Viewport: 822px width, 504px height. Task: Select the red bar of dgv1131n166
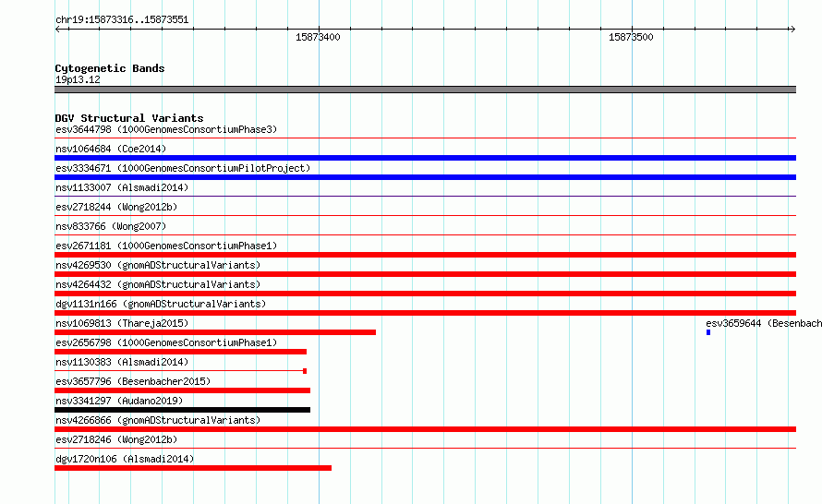pyautogui.click(x=425, y=313)
